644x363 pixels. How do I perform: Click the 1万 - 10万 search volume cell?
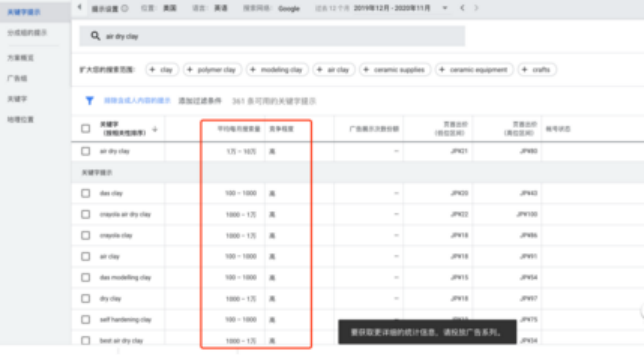pos(241,152)
